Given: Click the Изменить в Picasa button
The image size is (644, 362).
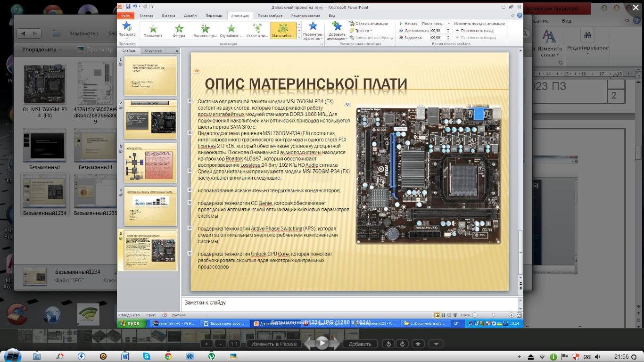Looking at the screenshot, I should (274, 344).
